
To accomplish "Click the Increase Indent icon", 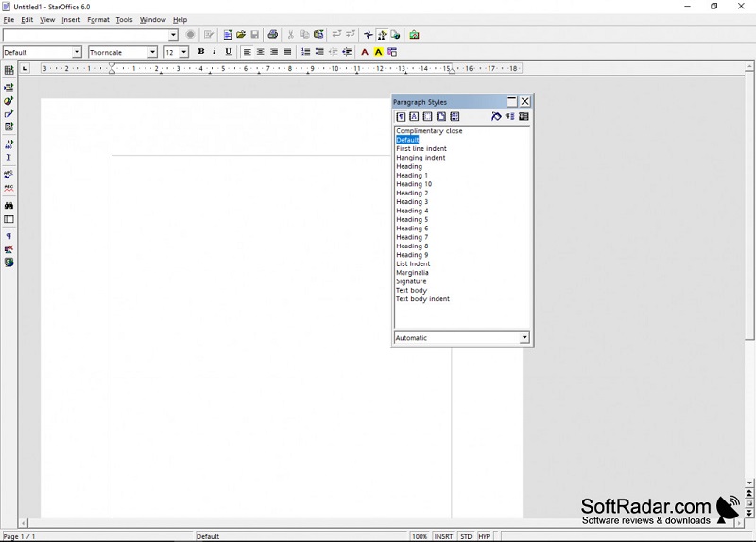I will tap(347, 52).
